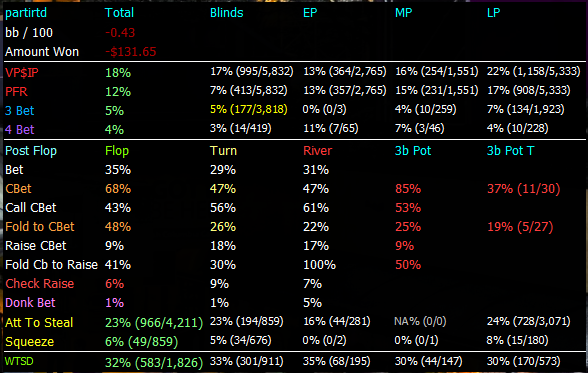Click total WTSD 32% (583/1,826)

tap(154, 363)
